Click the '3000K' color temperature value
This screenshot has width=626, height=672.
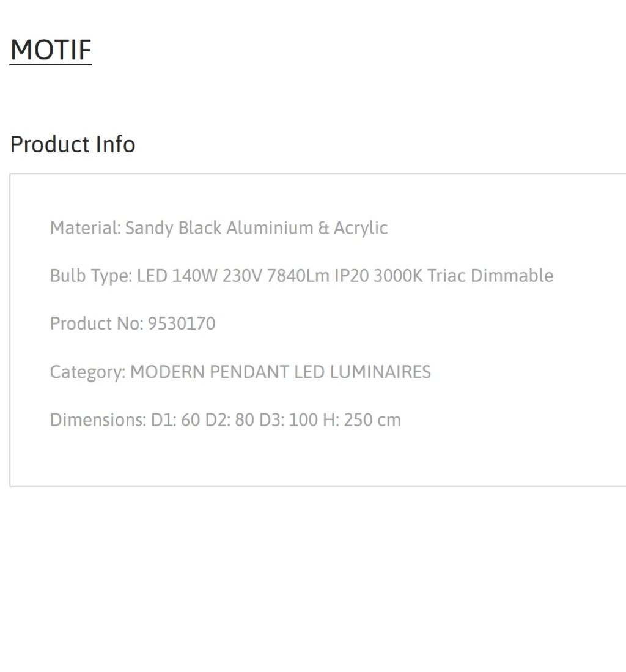pos(398,276)
